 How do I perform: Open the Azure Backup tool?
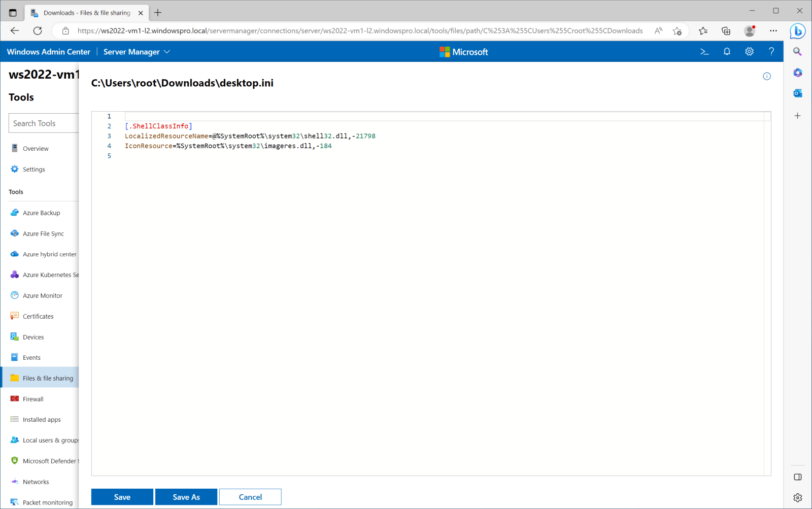[41, 213]
